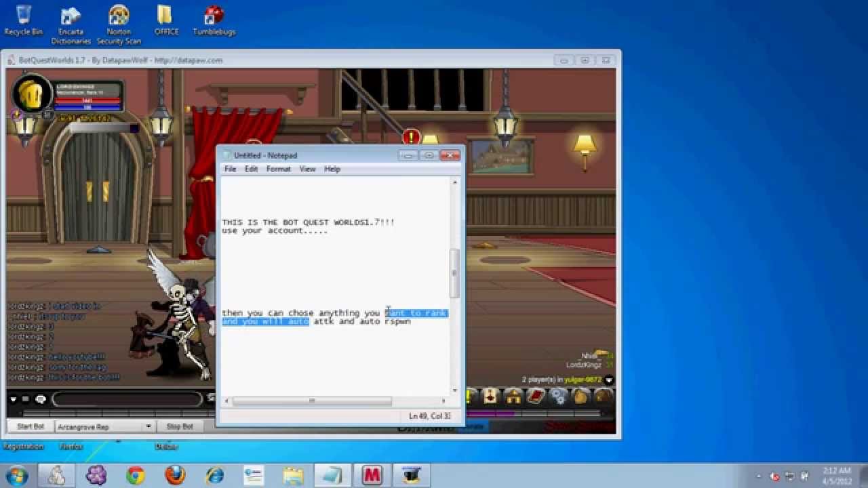The height and width of the screenshot is (488, 868).
Task: Open the Notepad View menu
Action: (307, 169)
